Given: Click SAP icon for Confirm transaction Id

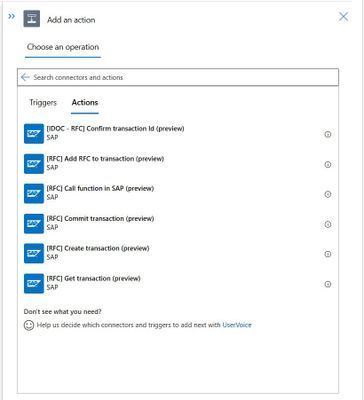Looking at the screenshot, I should click(x=34, y=134).
